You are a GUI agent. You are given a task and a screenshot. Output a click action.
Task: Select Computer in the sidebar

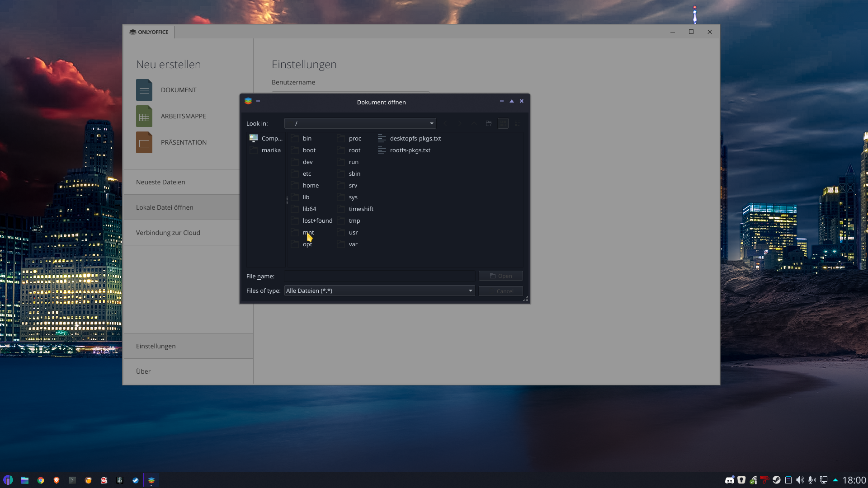click(266, 138)
